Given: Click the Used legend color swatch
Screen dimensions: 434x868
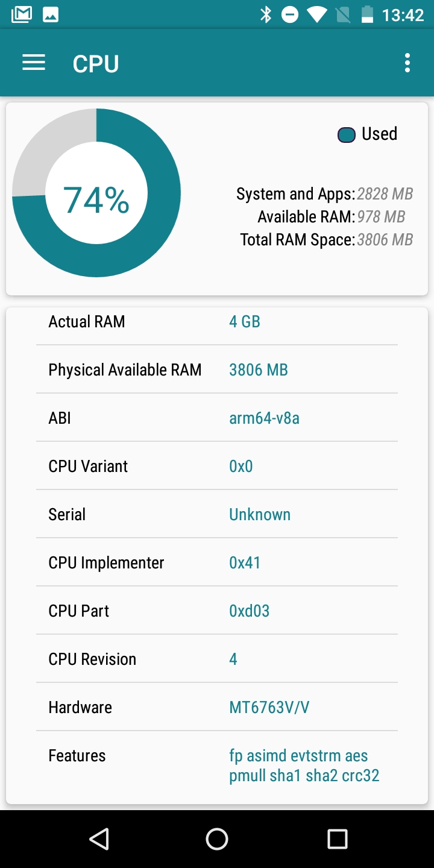Looking at the screenshot, I should coord(347,135).
